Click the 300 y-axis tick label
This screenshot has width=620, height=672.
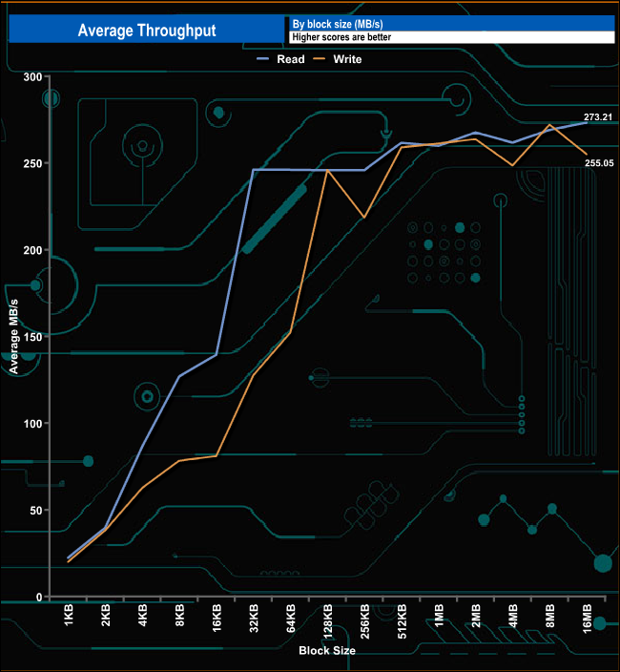pyautogui.click(x=32, y=77)
